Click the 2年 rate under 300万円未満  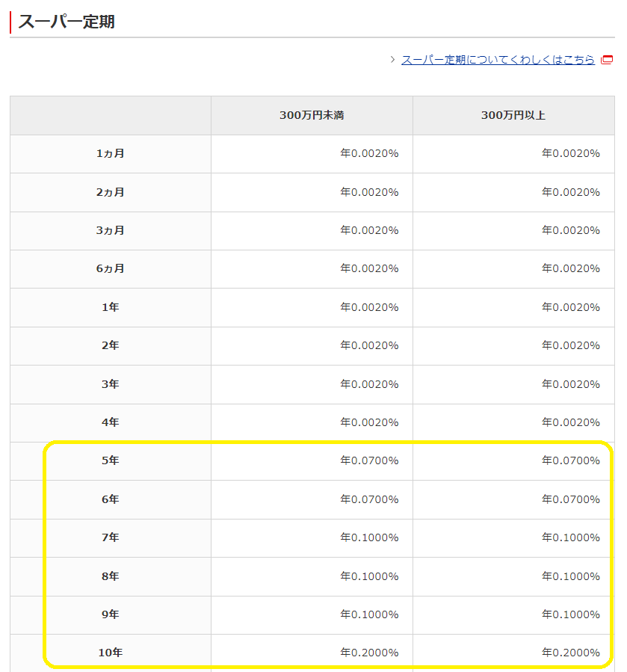(369, 345)
